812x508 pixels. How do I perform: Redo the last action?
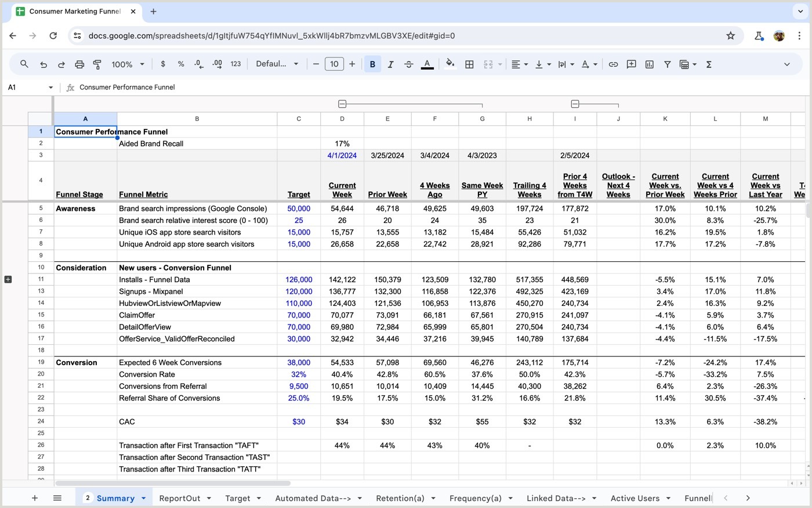point(61,64)
